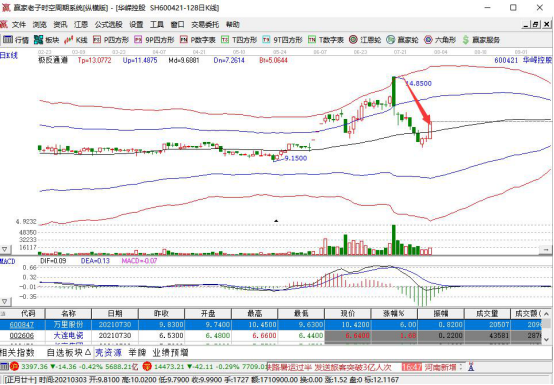Open the 资讯 menu
This screenshot has height=385, width=554.
(x=60, y=24)
